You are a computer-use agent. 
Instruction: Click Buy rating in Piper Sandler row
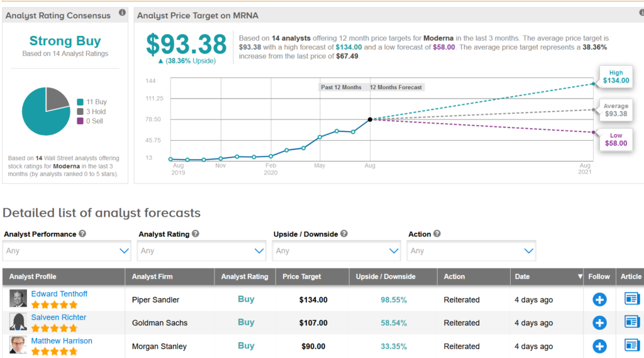(x=246, y=300)
